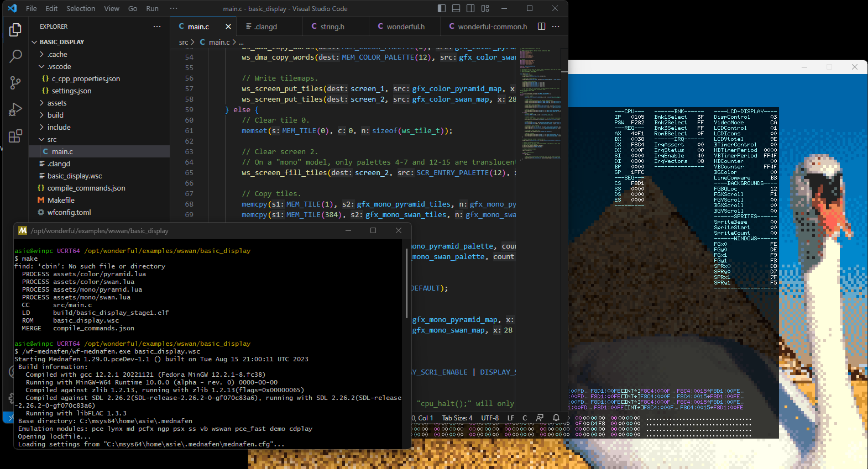This screenshot has height=469, width=868.
Task: Toggle the Primary Side Bar visibility
Action: click(x=441, y=8)
